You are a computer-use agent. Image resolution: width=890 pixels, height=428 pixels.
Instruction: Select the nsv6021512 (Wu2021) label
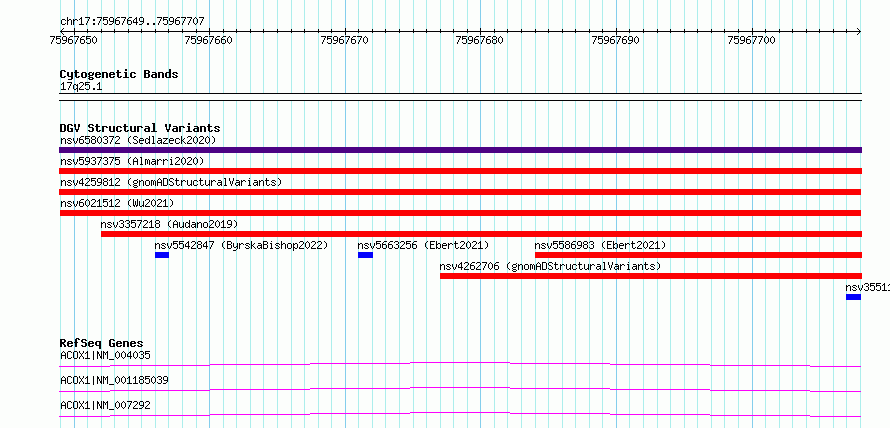[x=117, y=203]
